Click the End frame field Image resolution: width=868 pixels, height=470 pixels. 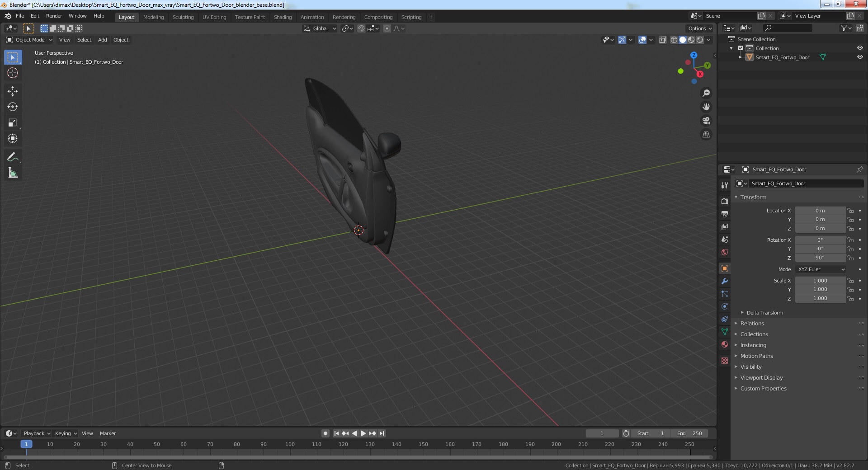tap(689, 433)
